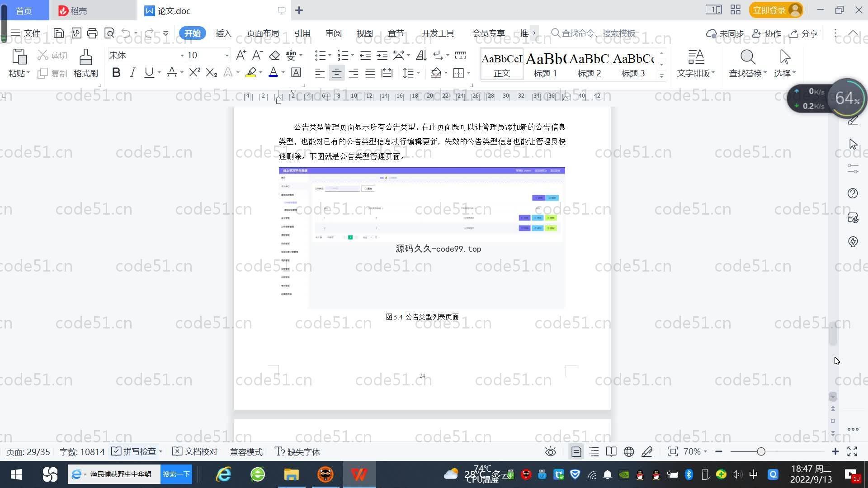Click 立即登录 login button
Image resolution: width=868 pixels, height=488 pixels.
coord(776,10)
